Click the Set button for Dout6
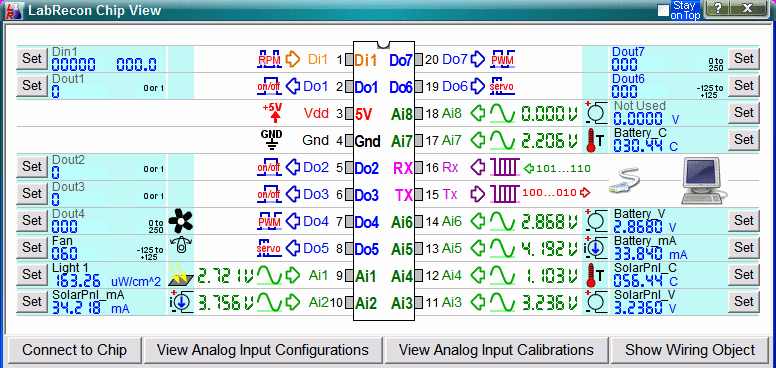 pos(743,86)
